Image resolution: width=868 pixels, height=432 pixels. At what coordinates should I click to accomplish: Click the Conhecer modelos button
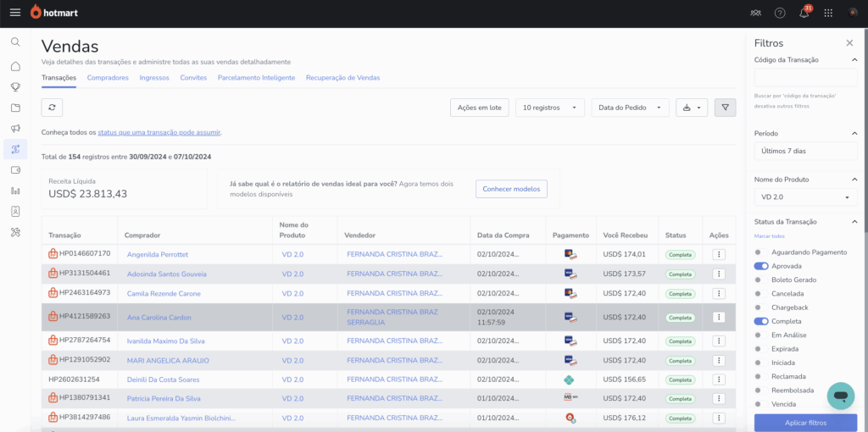pyautogui.click(x=511, y=189)
